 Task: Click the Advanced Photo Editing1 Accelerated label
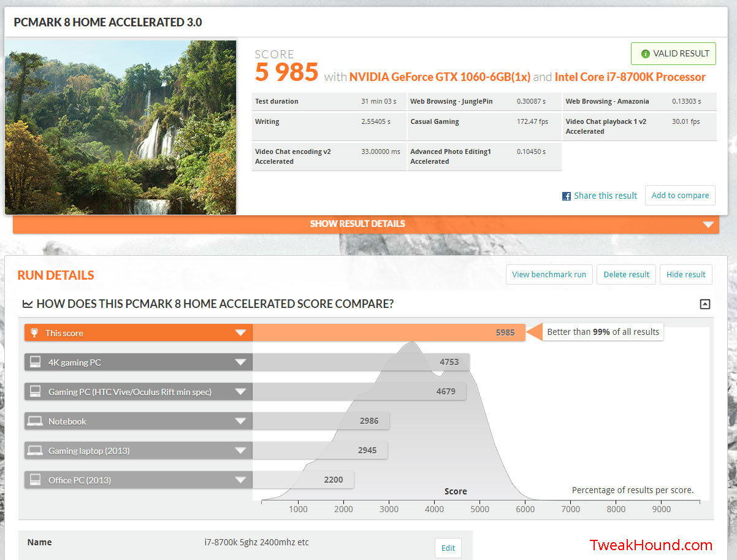[x=451, y=156]
